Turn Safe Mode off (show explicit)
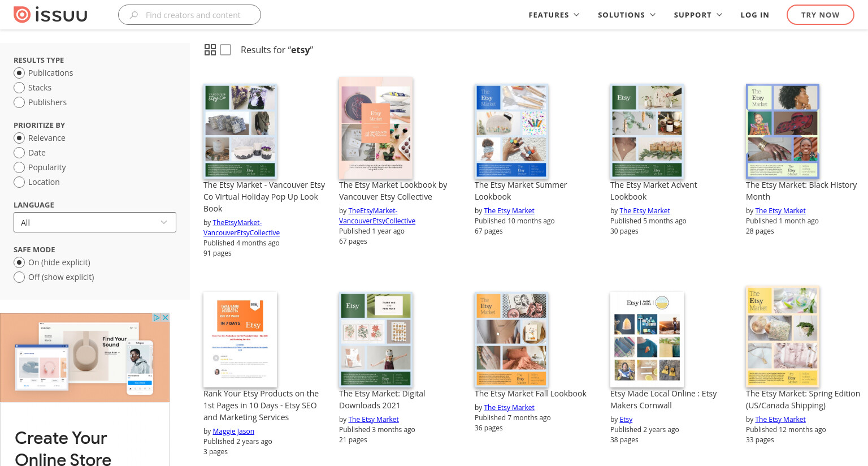The image size is (868, 466). 19,277
